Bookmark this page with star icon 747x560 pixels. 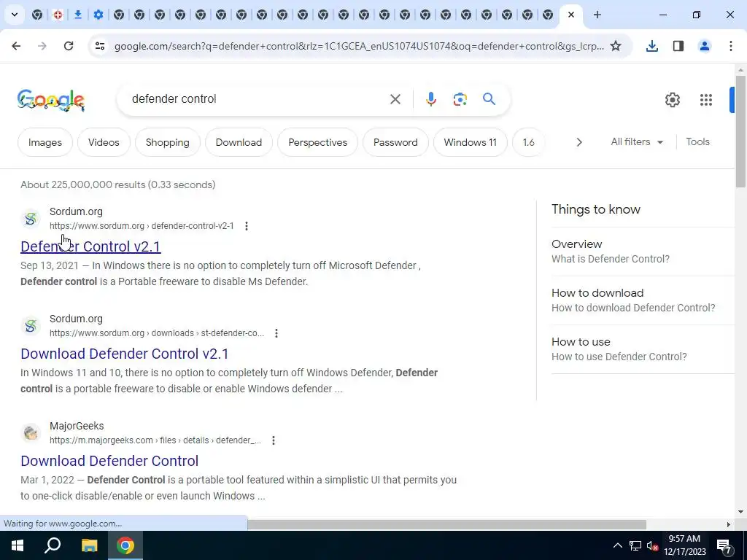pos(616,46)
